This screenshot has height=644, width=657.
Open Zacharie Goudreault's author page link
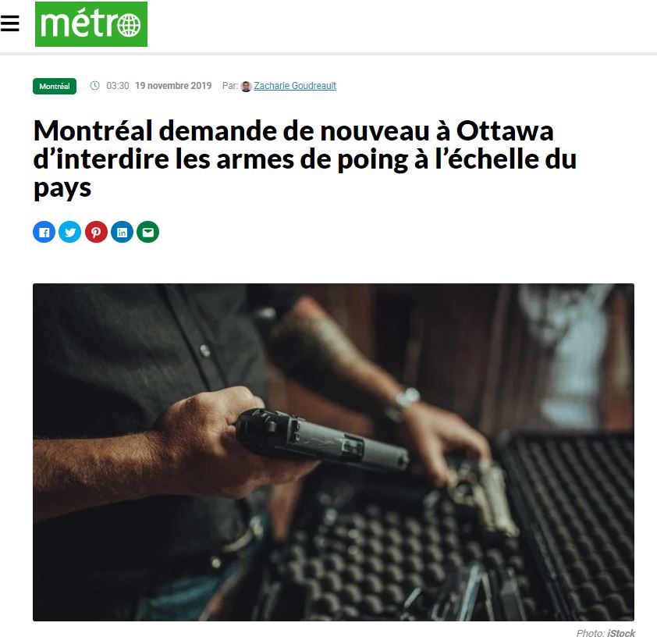click(x=295, y=86)
